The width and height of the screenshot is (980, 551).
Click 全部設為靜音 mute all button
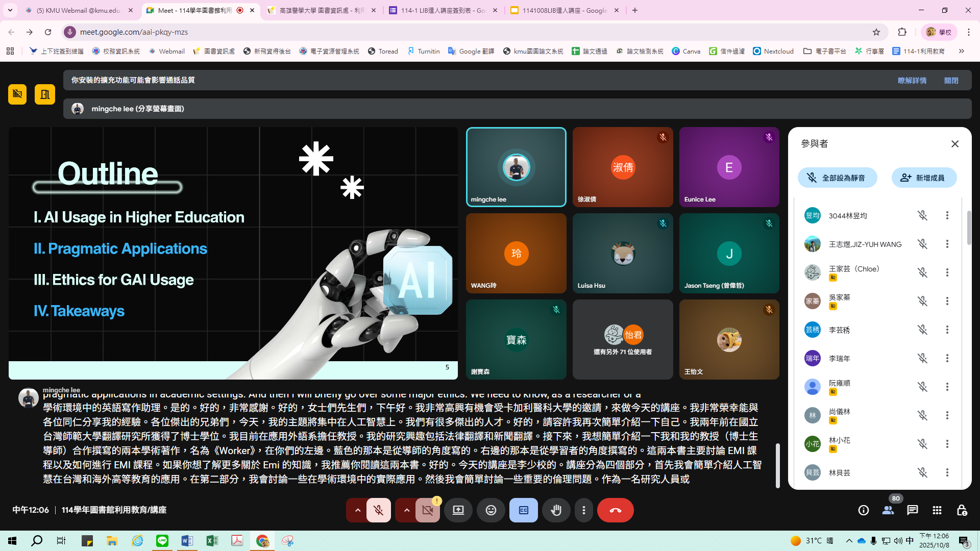(x=837, y=178)
